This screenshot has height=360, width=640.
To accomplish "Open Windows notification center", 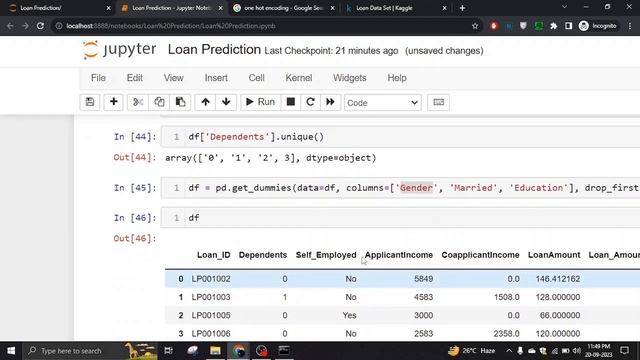I will tap(624, 351).
